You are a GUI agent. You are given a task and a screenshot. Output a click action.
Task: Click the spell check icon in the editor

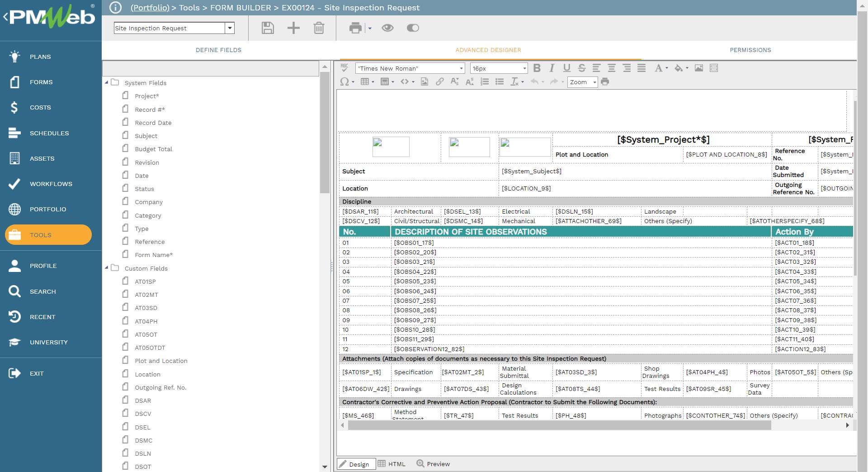pos(344,68)
